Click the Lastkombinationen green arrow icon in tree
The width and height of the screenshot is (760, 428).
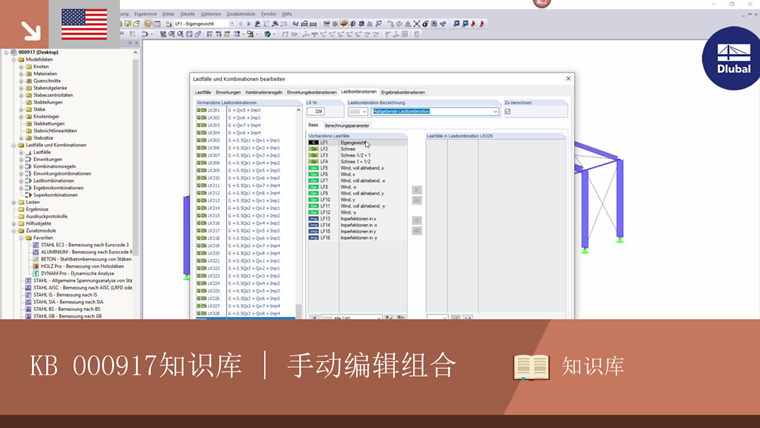(28, 180)
